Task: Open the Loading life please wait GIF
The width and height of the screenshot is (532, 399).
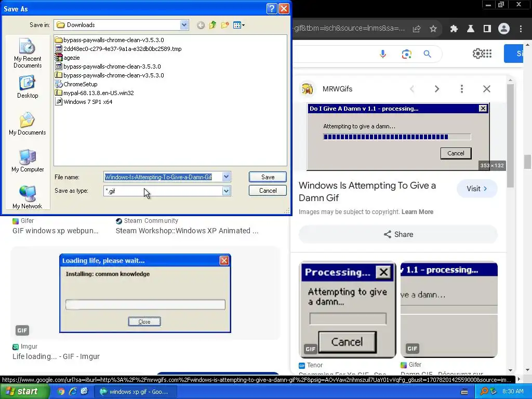Action: tap(145, 293)
